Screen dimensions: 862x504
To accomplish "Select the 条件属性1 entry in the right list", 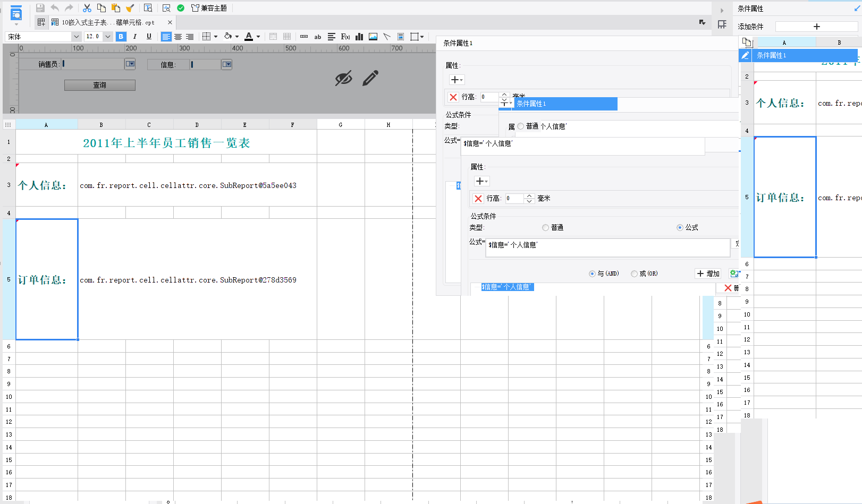I will click(x=804, y=55).
